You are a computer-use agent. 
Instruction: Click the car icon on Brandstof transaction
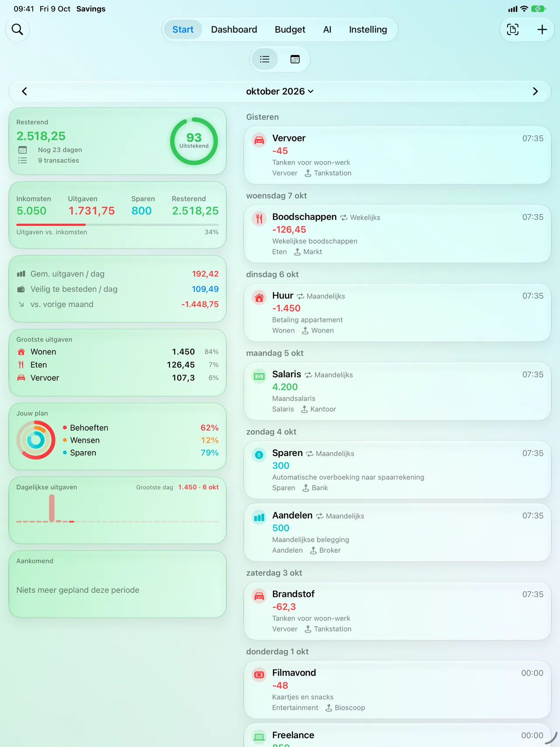coord(259,596)
